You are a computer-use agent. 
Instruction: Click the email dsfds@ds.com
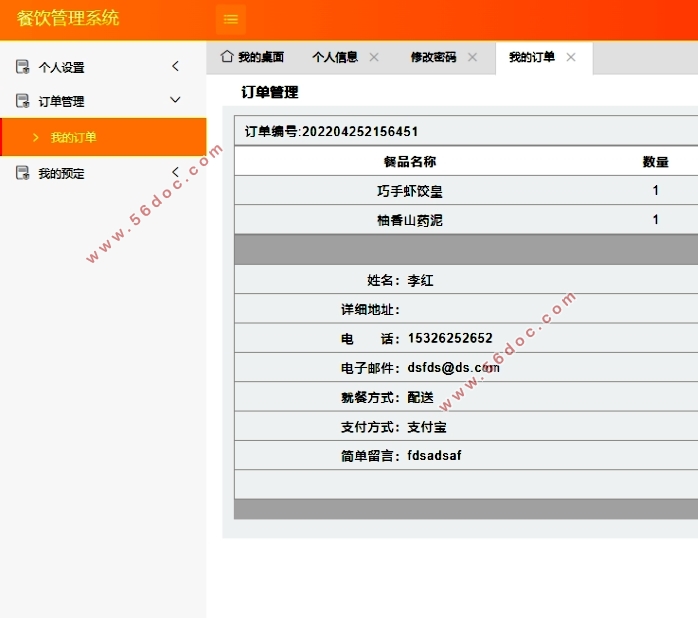(454, 367)
